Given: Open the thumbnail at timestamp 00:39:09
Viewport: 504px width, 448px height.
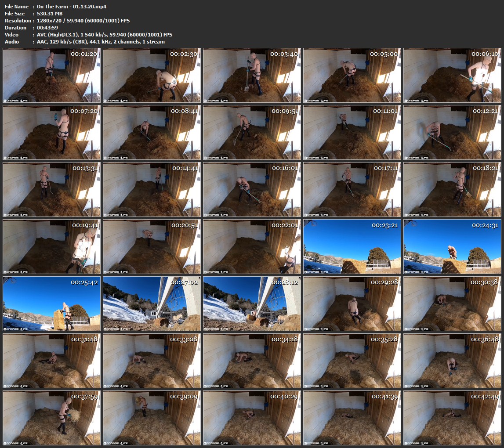Looking at the screenshot, I should click(152, 418).
